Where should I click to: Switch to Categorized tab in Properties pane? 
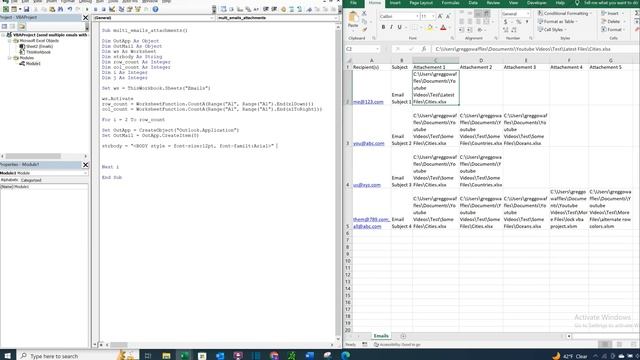click(x=31, y=180)
